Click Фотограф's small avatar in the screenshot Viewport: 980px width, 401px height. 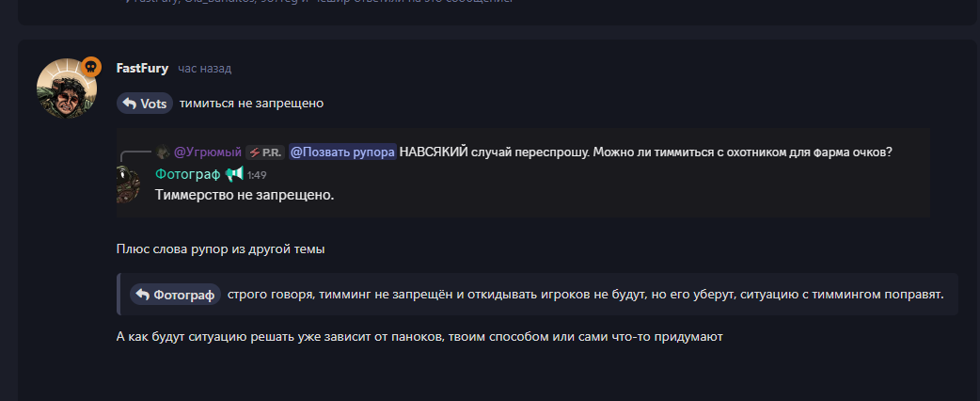127,183
